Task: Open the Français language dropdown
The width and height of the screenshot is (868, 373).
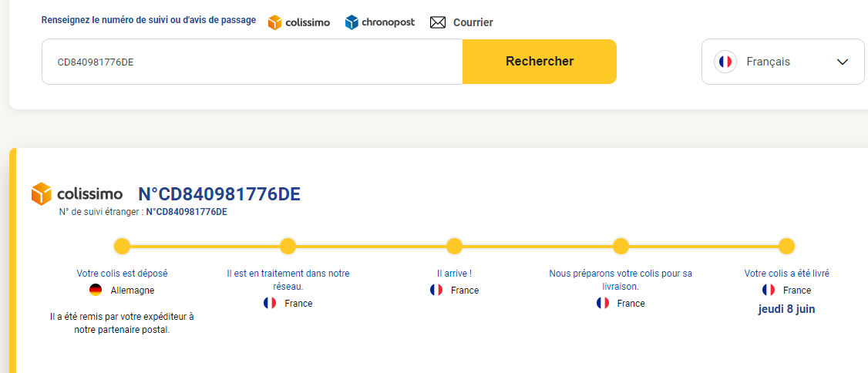Action: [x=782, y=62]
